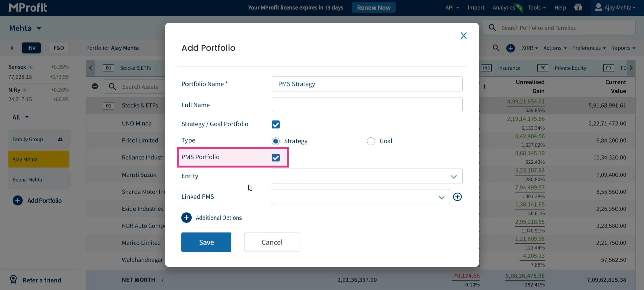The width and height of the screenshot is (644, 290).
Task: Open the UNO Minda stock row
Action: point(137,124)
